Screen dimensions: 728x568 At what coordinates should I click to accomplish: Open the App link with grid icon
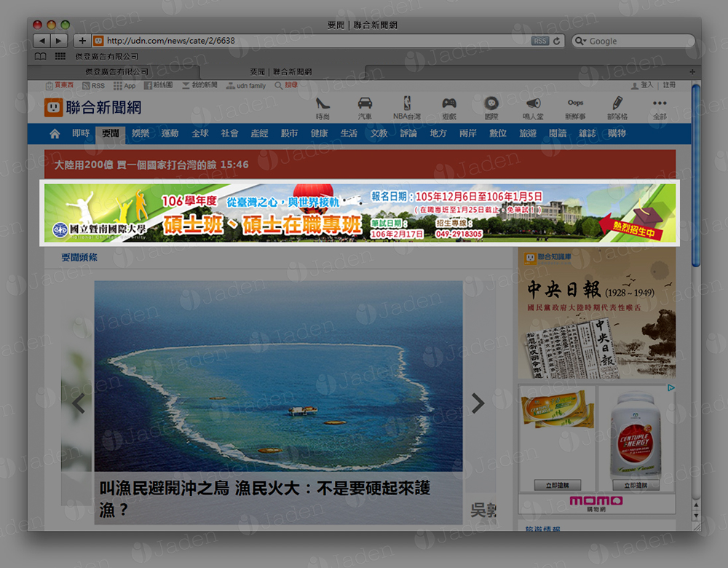point(124,86)
